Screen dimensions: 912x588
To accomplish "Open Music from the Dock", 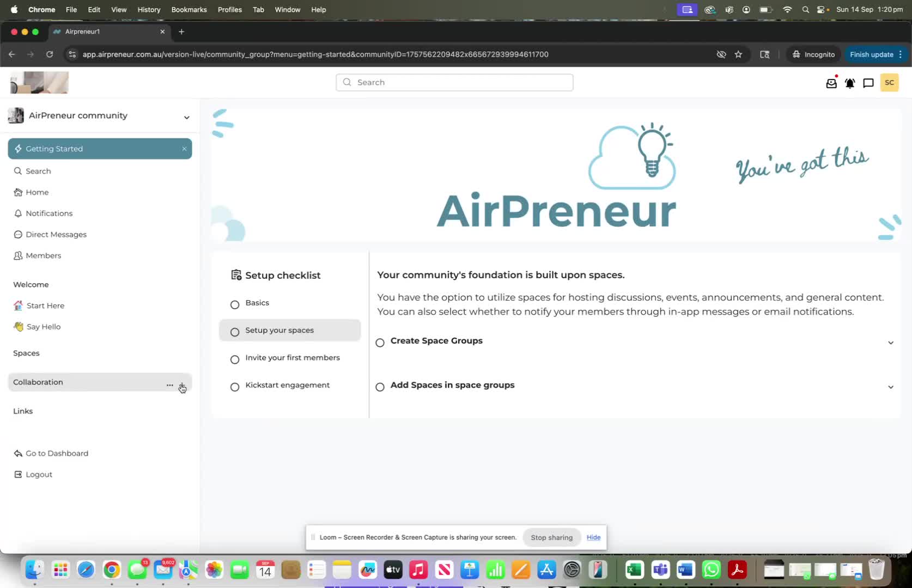I will click(418, 570).
